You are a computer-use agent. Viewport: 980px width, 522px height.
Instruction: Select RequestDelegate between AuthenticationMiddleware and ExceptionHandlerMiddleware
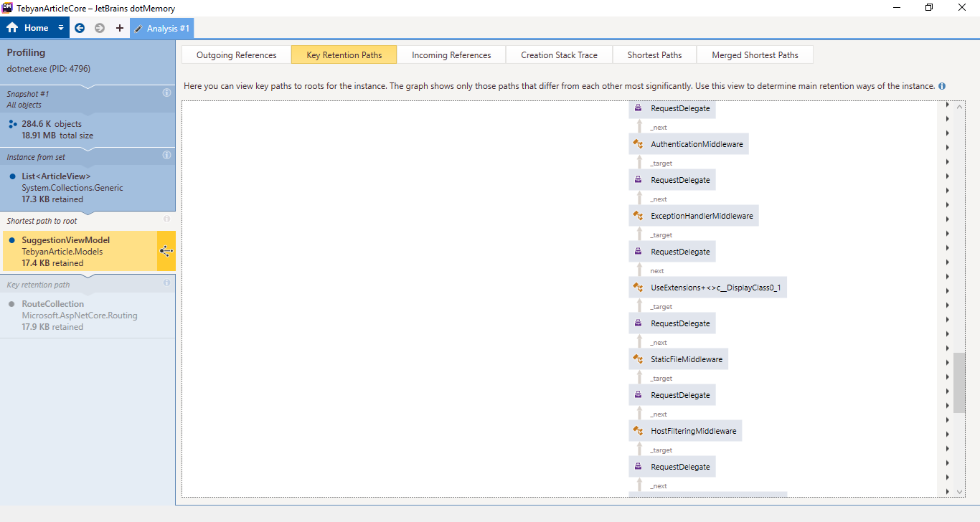point(672,180)
